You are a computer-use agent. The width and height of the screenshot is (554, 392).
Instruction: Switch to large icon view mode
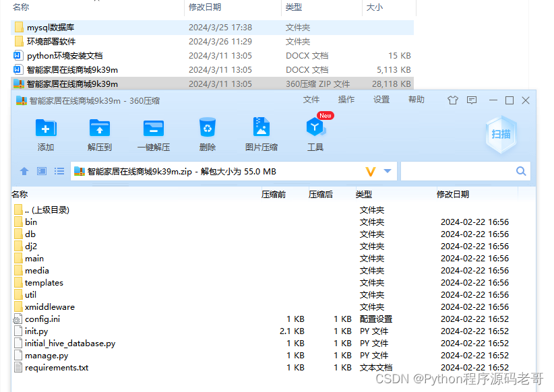click(x=42, y=171)
